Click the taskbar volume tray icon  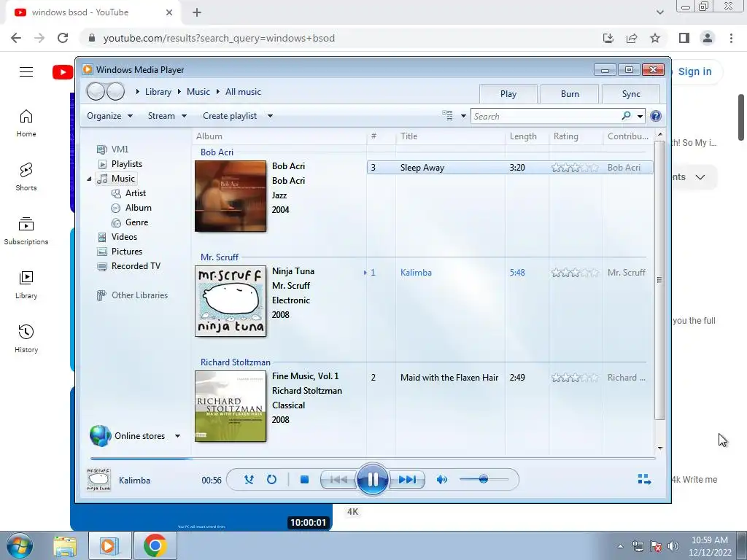point(673,546)
